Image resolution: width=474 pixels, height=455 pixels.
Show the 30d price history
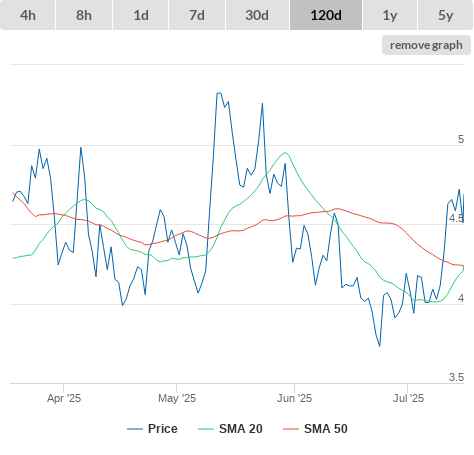257,15
